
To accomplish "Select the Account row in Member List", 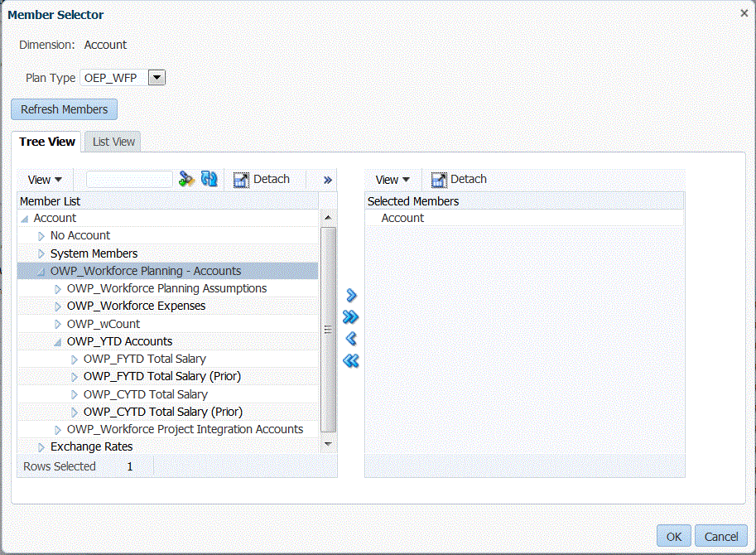I will point(168,219).
